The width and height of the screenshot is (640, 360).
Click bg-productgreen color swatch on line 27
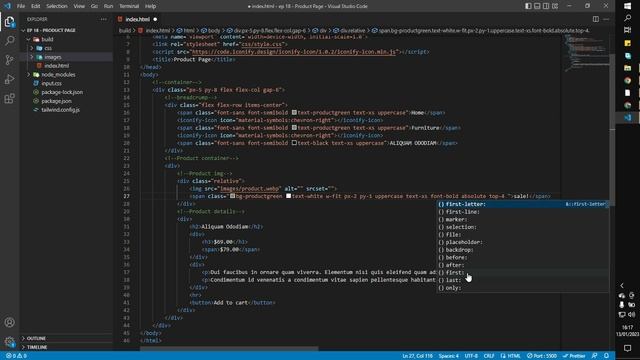pyautogui.click(x=232, y=196)
